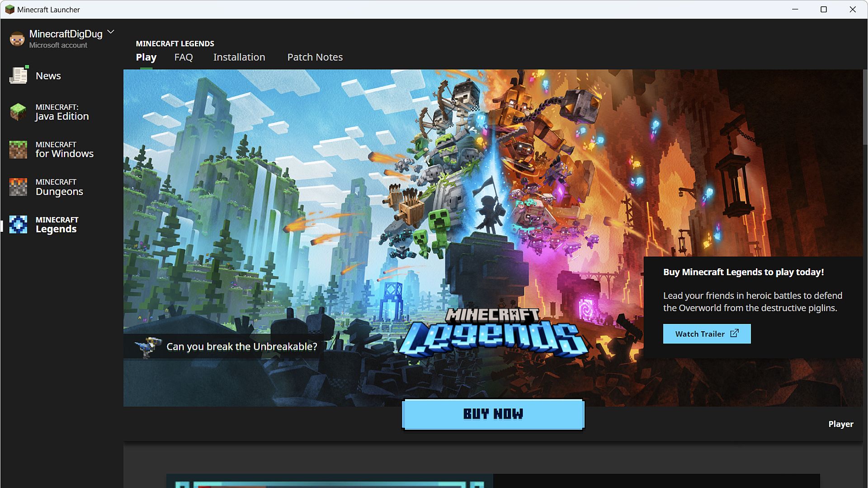Select the Java Edition grass block icon
This screenshot has width=868, height=488.
pos(19,112)
